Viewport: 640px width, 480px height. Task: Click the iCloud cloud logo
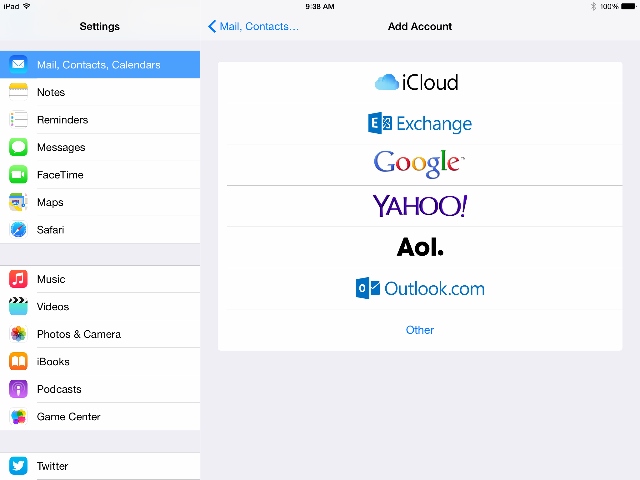pyautogui.click(x=387, y=82)
